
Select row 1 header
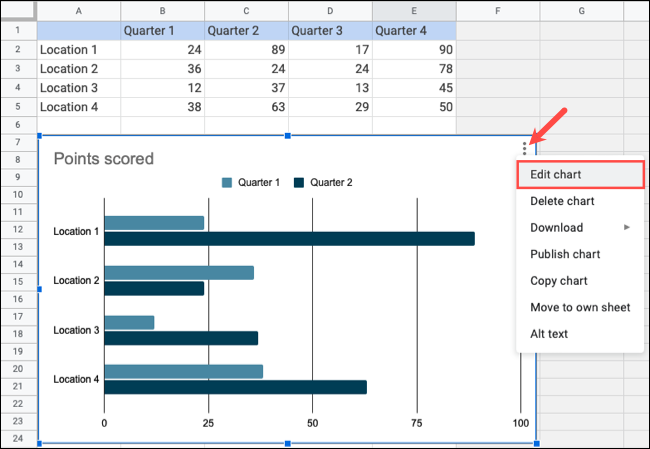pyautogui.click(x=18, y=30)
